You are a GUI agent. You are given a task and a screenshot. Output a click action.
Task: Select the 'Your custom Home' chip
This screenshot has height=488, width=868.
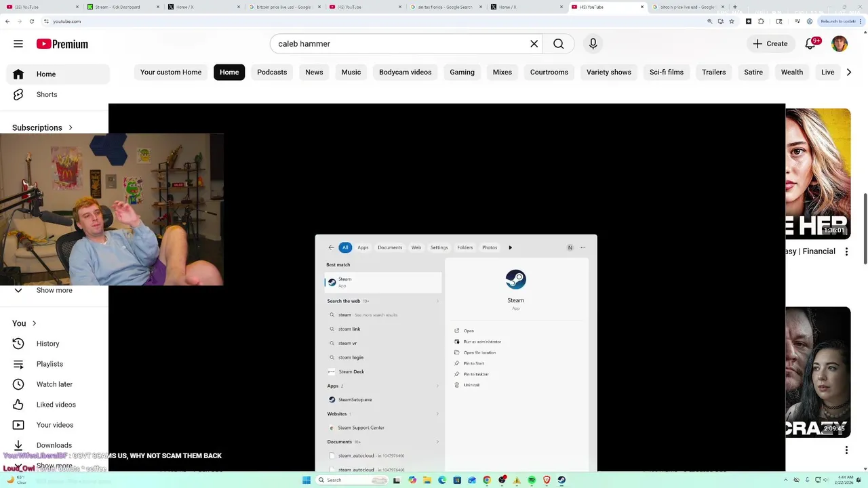[x=171, y=73]
